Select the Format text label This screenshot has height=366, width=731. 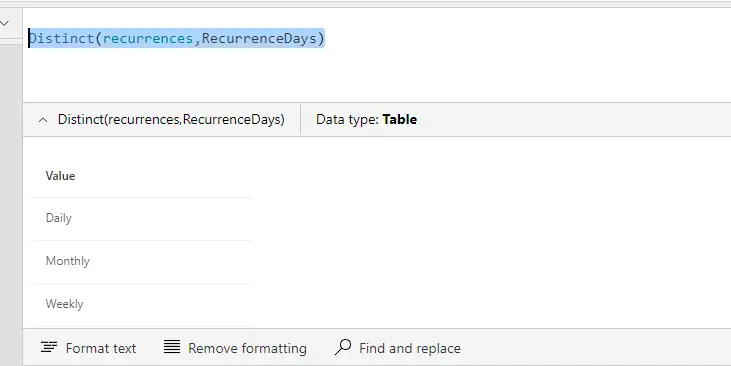click(101, 348)
